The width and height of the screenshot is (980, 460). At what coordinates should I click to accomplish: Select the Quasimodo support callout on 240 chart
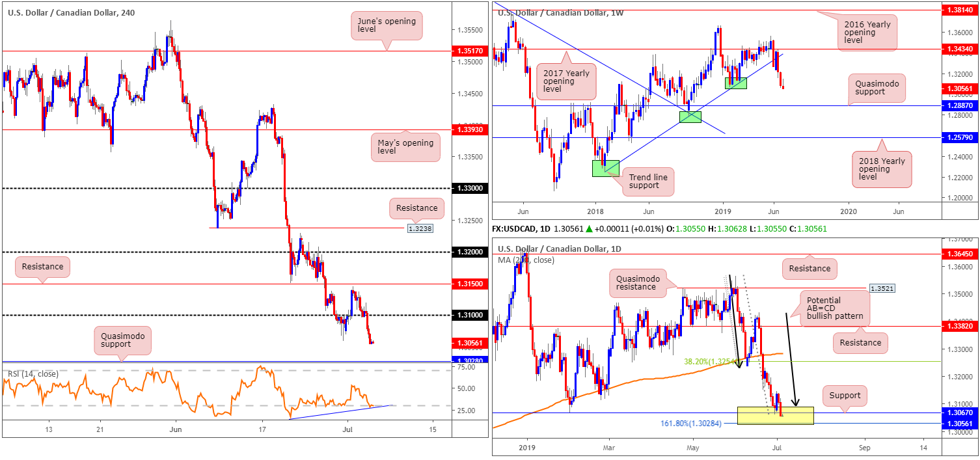pyautogui.click(x=124, y=341)
